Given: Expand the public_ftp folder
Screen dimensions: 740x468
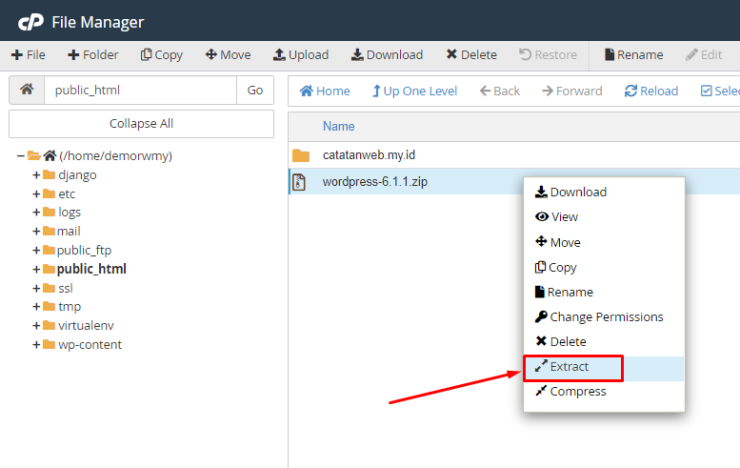Looking at the screenshot, I should pos(36,250).
